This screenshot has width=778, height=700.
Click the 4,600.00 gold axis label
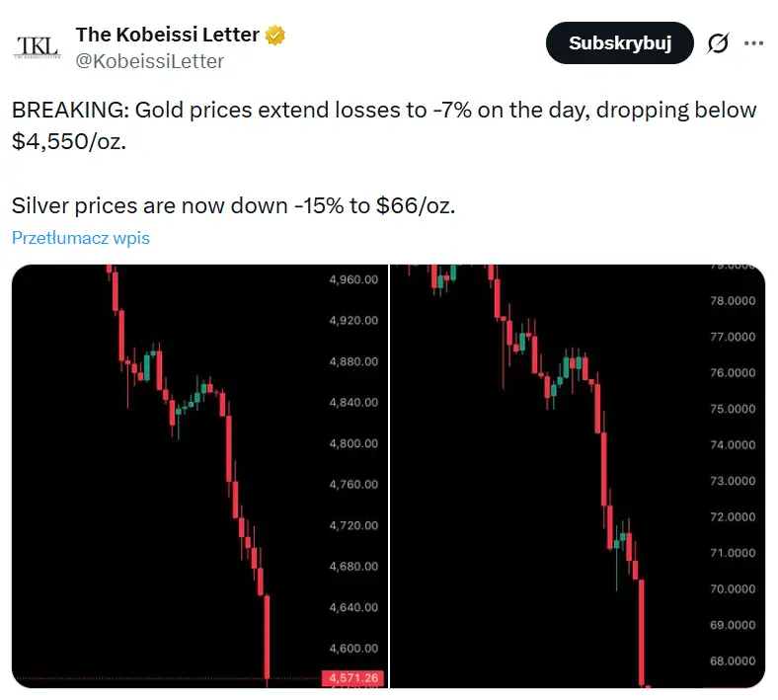(352, 649)
